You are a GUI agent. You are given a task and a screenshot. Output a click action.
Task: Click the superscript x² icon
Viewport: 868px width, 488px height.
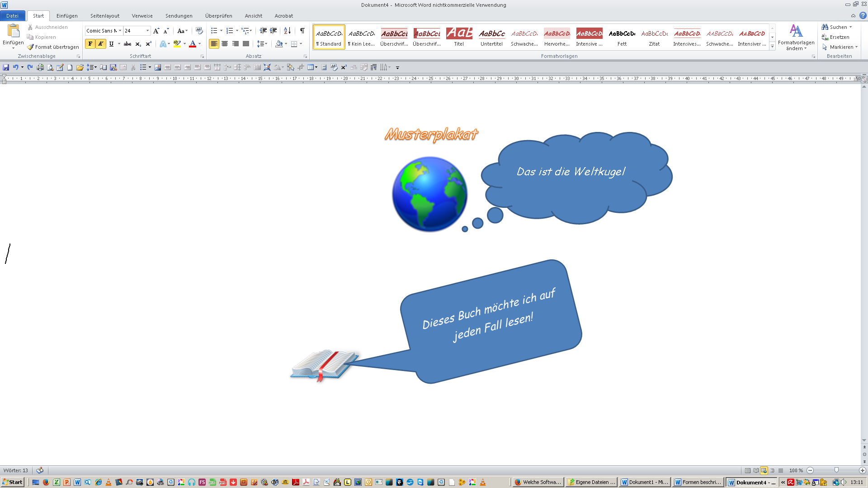pyautogui.click(x=148, y=44)
